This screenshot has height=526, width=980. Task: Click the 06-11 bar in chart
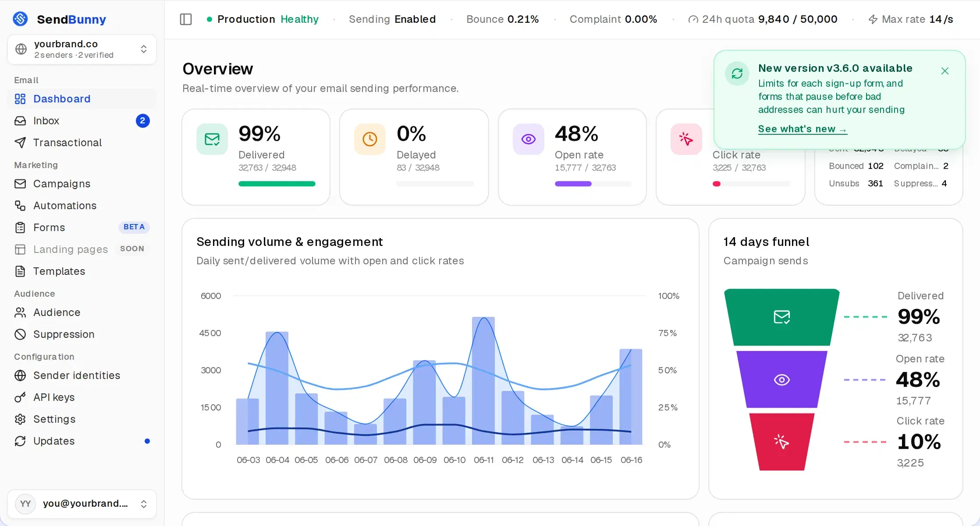click(x=483, y=380)
